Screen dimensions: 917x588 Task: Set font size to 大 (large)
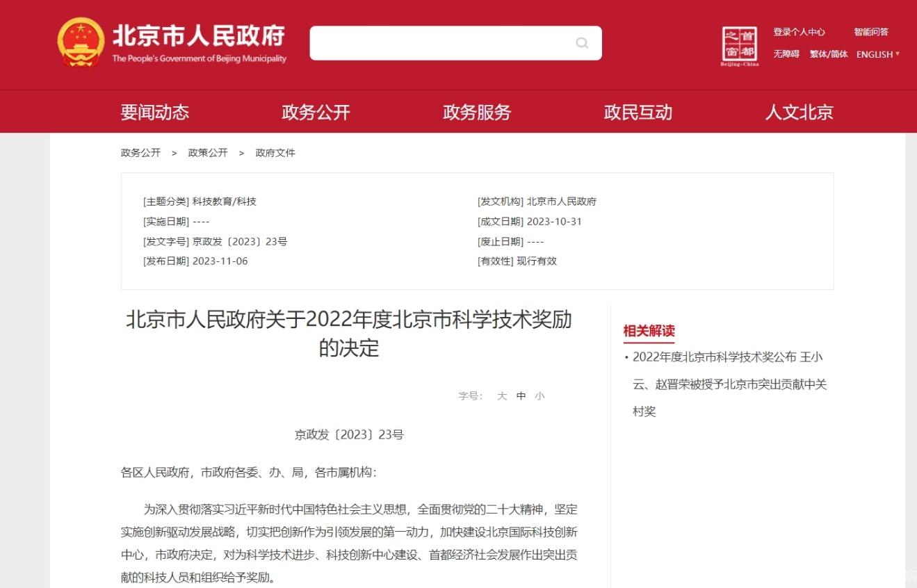tap(502, 396)
